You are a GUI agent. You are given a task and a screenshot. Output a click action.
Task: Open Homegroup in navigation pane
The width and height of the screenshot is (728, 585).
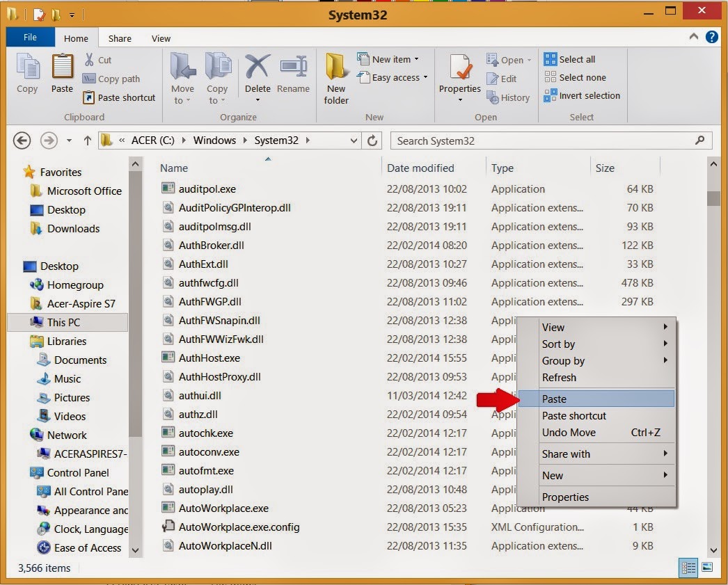pyautogui.click(x=67, y=285)
